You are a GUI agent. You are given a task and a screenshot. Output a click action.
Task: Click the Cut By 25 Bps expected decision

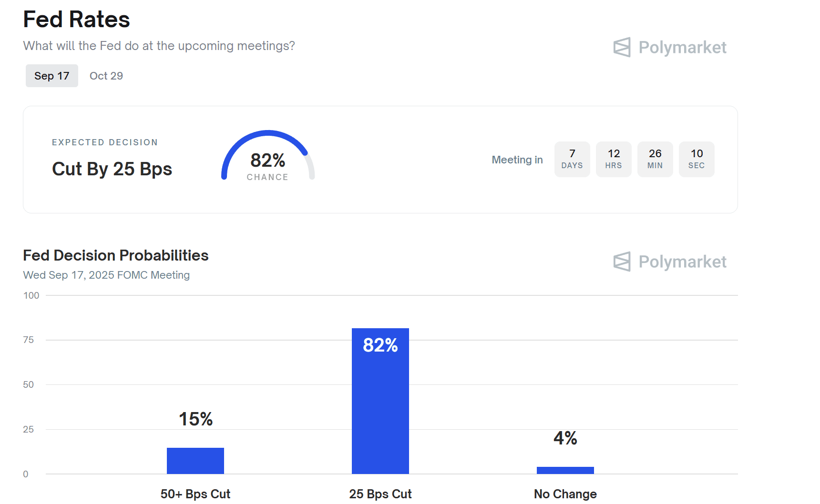[x=112, y=169]
